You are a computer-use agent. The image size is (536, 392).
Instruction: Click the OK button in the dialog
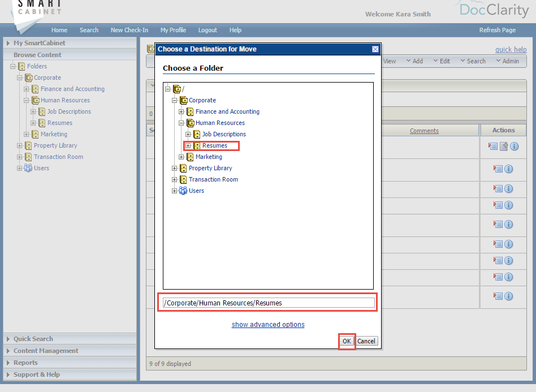(347, 341)
